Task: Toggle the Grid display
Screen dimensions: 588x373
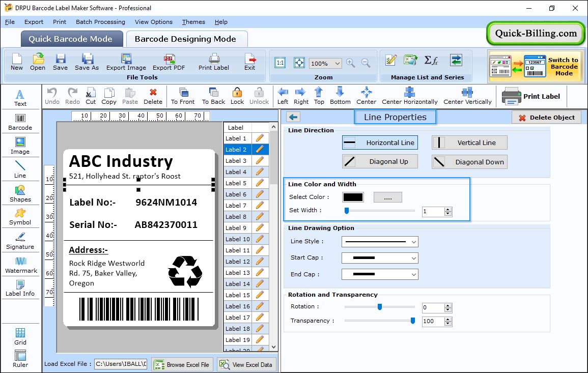Action: (20, 336)
